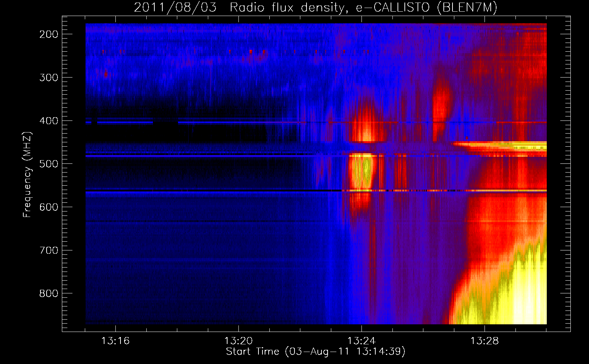Select the 600 frequency tick label
Viewport: 589px width, 364px height.
click(49, 207)
